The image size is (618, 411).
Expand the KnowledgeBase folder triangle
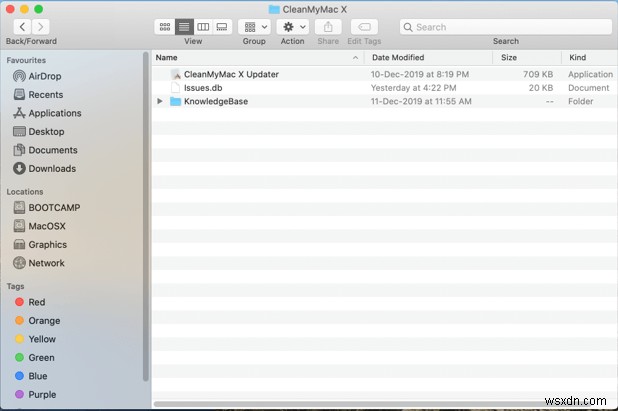point(160,101)
